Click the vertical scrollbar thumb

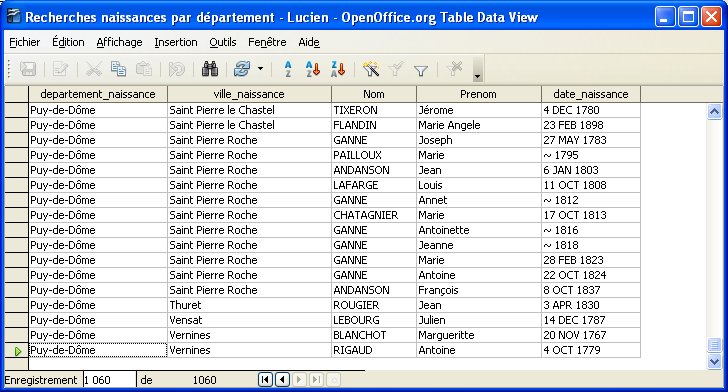[714, 345]
